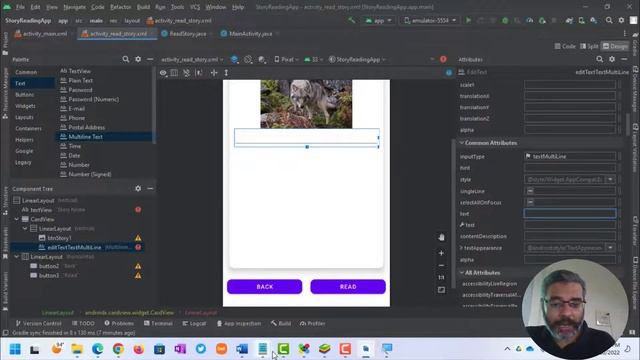Toggle selectAllOnFocus checkbox
The image size is (640, 360).
530,202
